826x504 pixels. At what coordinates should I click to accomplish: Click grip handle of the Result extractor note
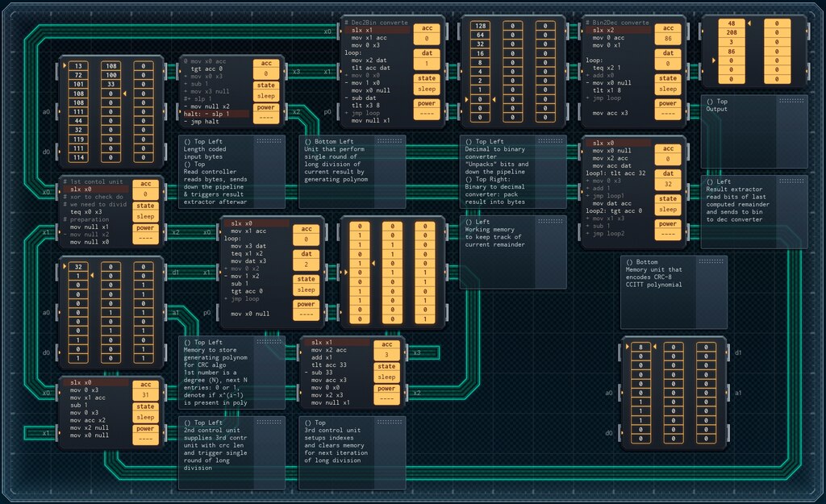(791, 181)
